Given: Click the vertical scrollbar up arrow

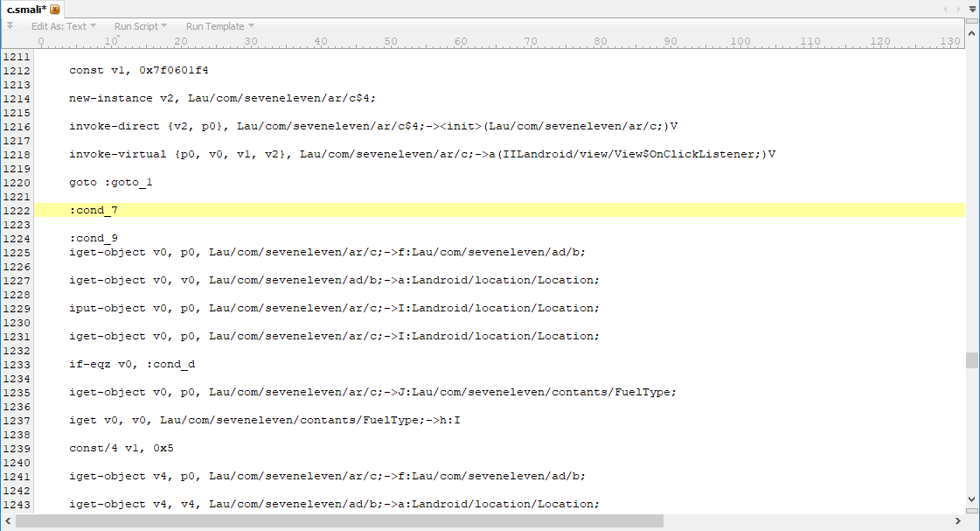Looking at the screenshot, I should click(x=972, y=33).
